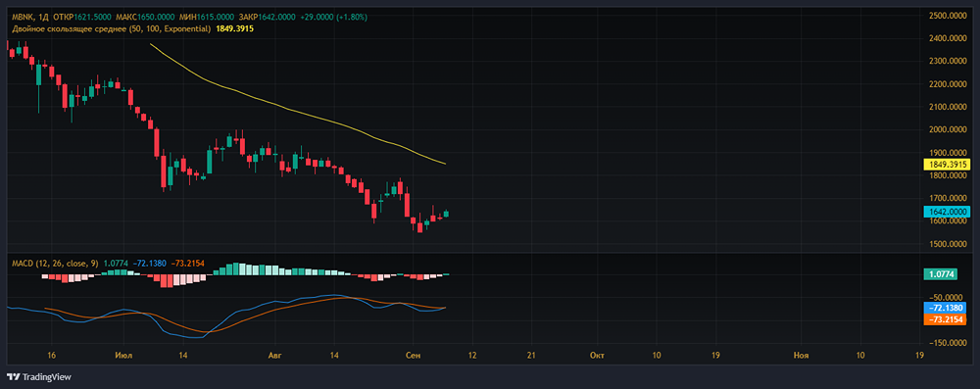980x389 pixels.
Task: Click the 1500.0000 price axis label
Action: (948, 245)
